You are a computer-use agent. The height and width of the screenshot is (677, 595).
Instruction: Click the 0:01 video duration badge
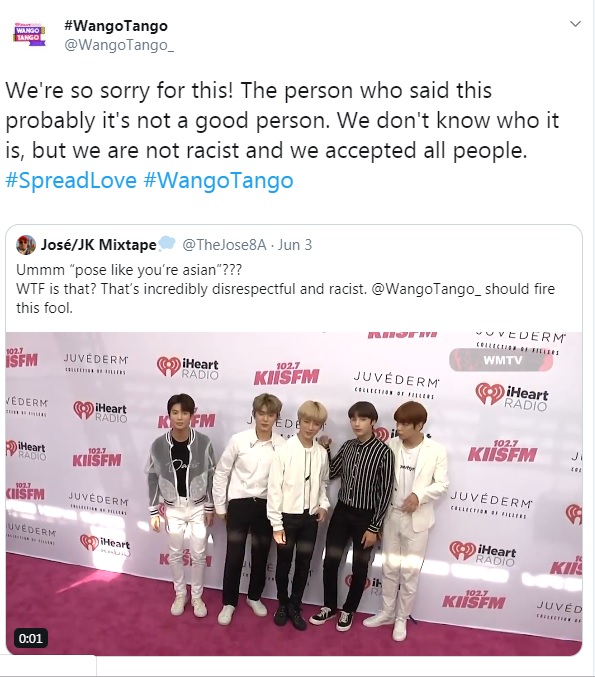click(x=31, y=638)
